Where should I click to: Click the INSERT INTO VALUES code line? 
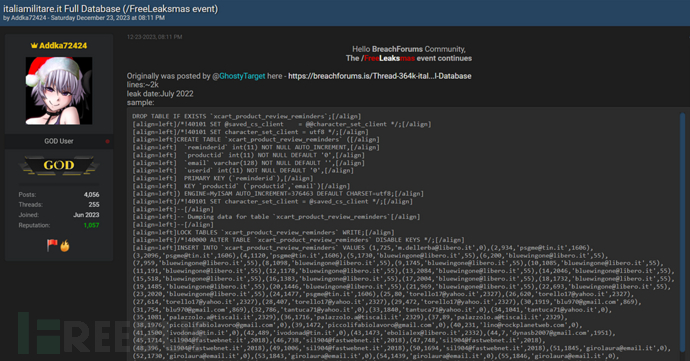coord(363,248)
